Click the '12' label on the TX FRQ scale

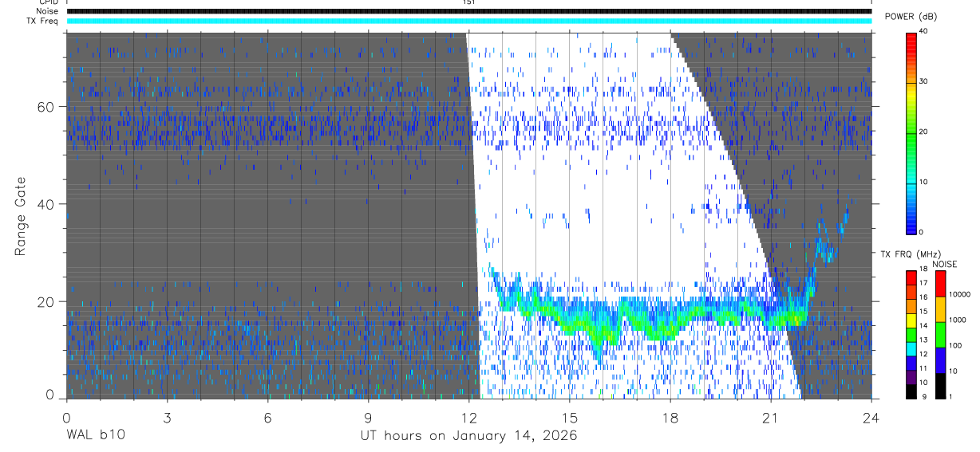click(923, 355)
